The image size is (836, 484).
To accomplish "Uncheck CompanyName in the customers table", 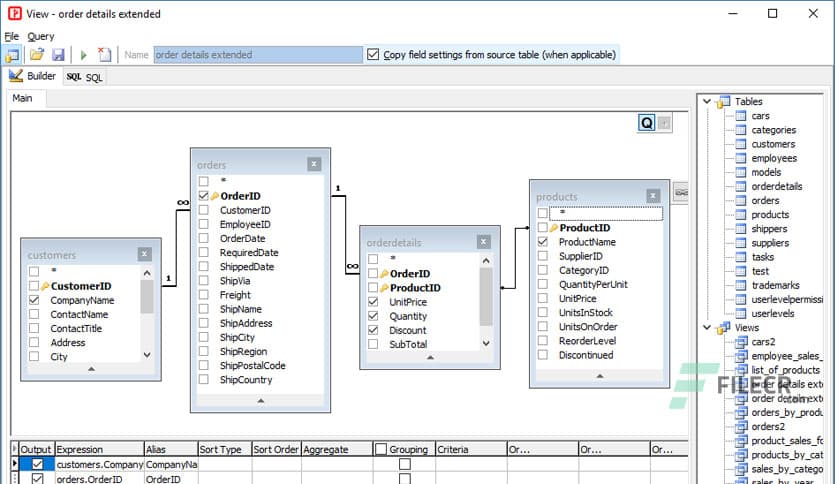I will pos(34,300).
